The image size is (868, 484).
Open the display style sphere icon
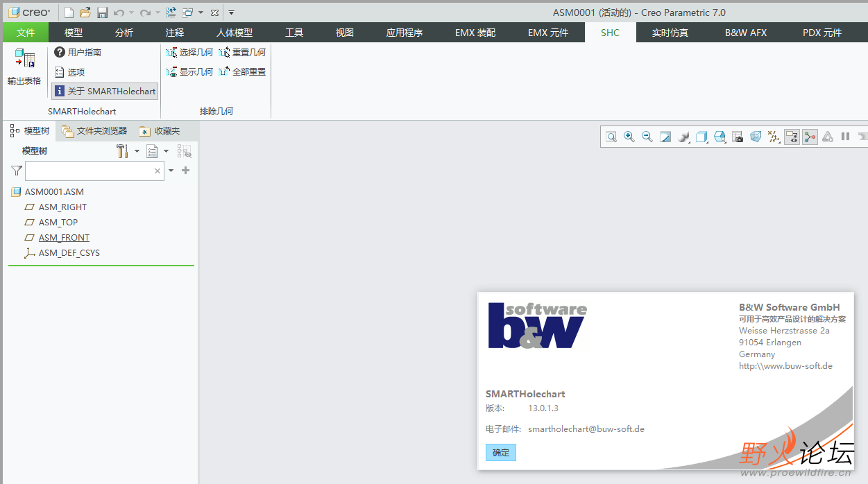683,137
